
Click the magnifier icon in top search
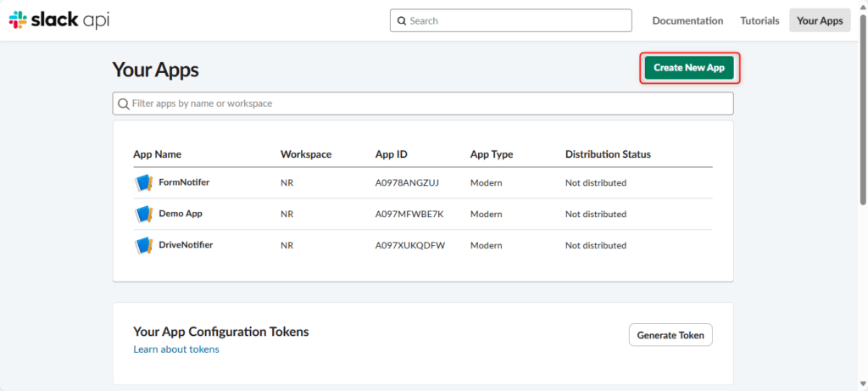[402, 21]
